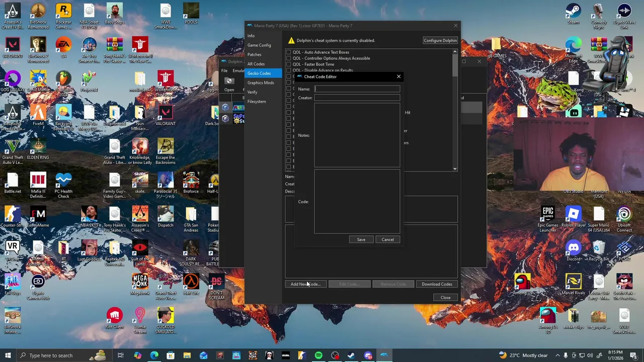Viewport: 644px width, 362px height.
Task: Select the Gecko Codes tab
Action: click(259, 73)
